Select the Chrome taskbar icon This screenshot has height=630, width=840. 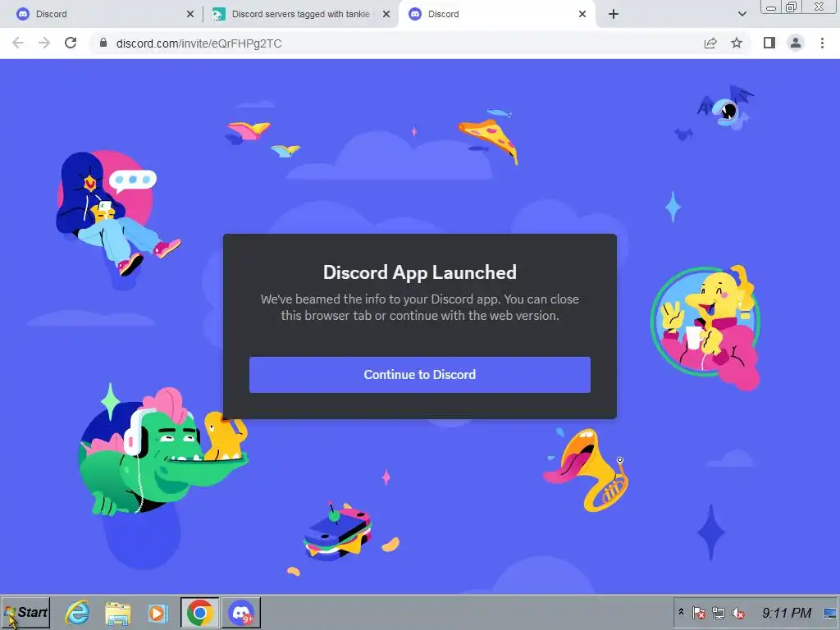pyautogui.click(x=200, y=612)
